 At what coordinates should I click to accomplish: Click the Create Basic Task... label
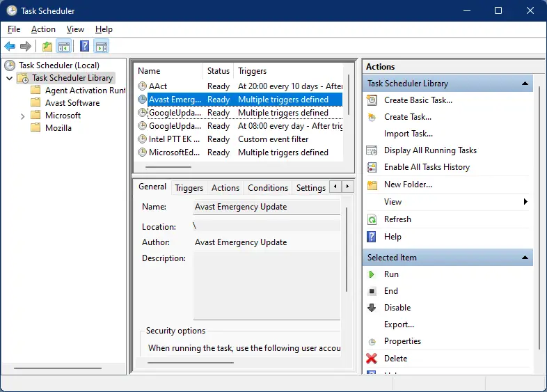(x=418, y=100)
